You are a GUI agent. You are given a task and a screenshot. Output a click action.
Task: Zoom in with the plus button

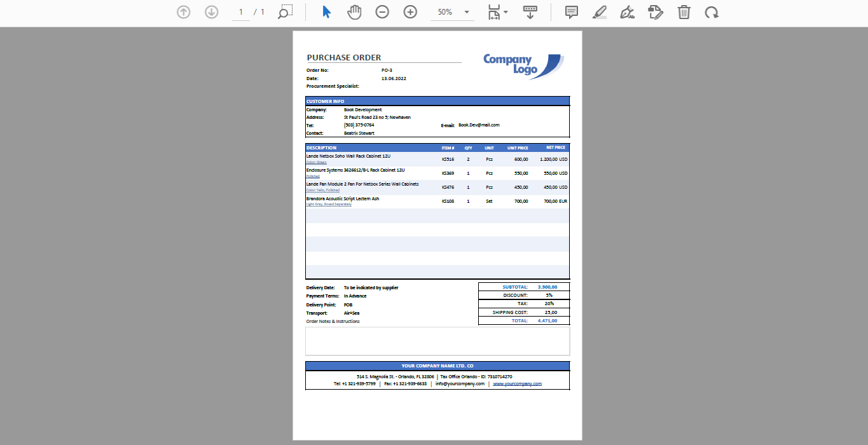410,12
